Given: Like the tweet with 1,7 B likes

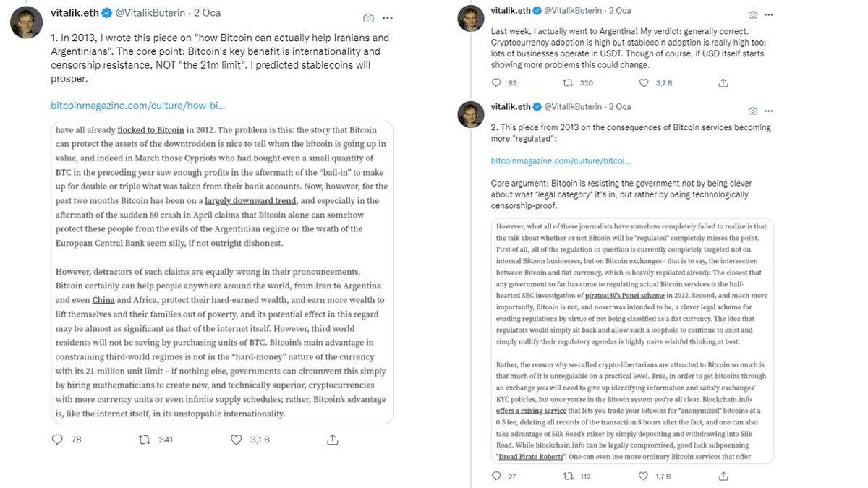Looking at the screenshot, I should click(x=644, y=476).
